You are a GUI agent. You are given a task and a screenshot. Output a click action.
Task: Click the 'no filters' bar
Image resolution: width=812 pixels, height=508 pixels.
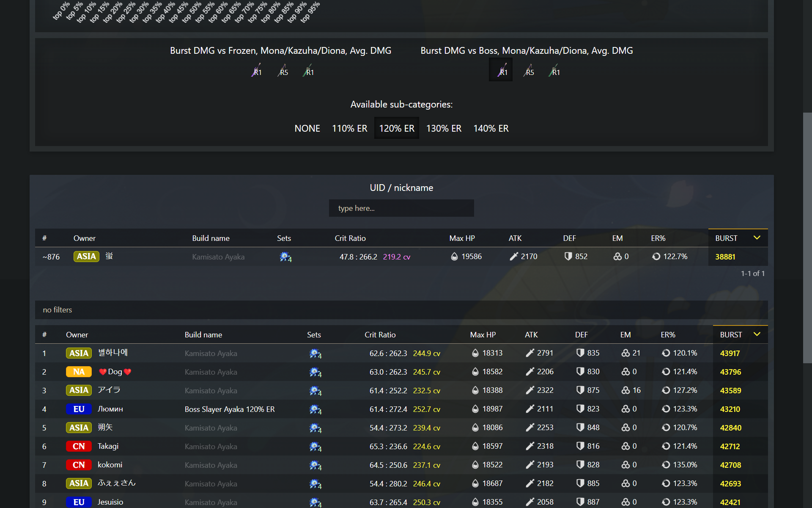tap(401, 310)
